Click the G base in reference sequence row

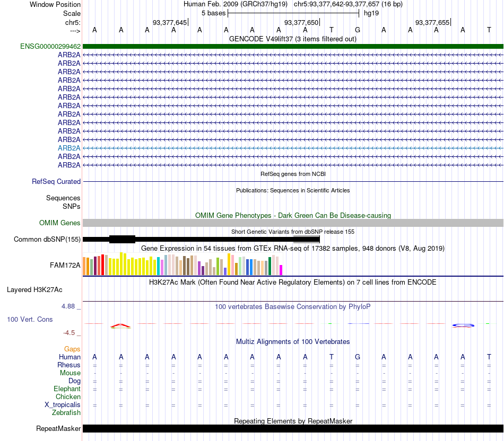(358, 30)
